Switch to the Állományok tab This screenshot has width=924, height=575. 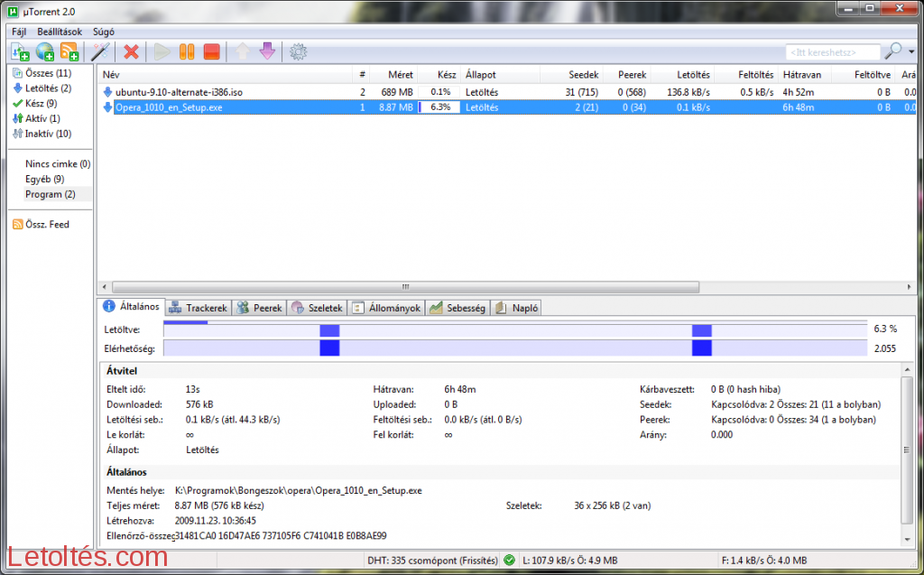click(386, 308)
